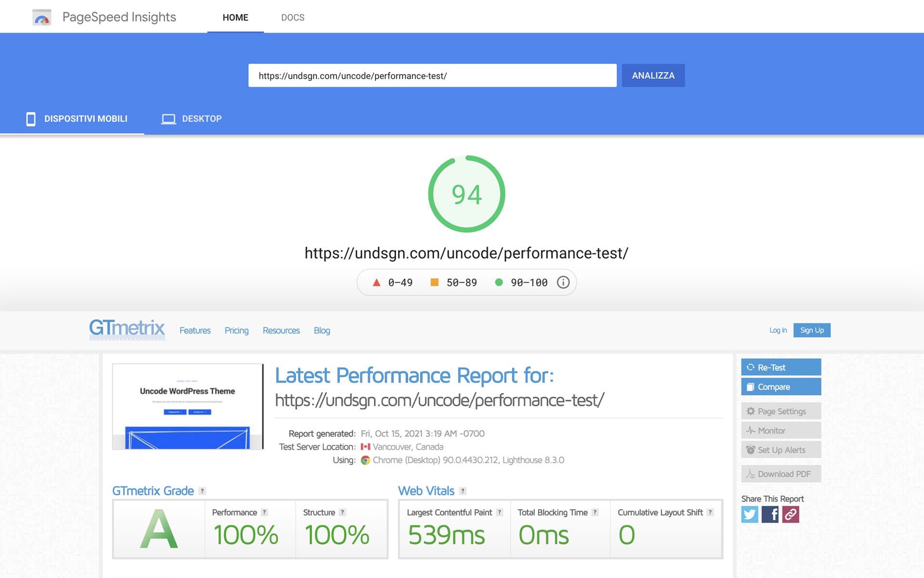
Task: Open GTmetrix Resources menu
Action: (281, 330)
